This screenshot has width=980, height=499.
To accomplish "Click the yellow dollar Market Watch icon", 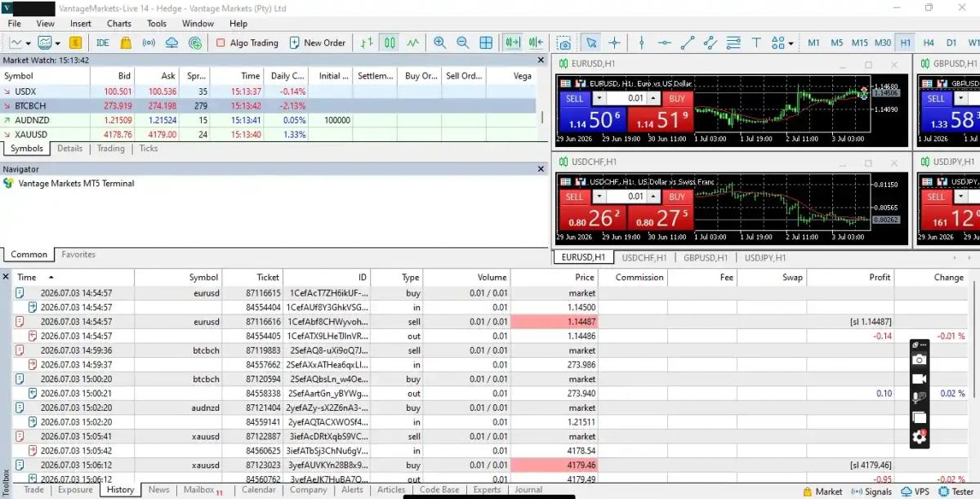I will point(75,42).
